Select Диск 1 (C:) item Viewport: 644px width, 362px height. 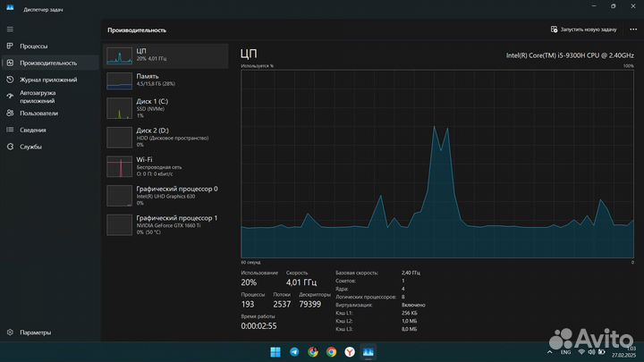(165, 108)
